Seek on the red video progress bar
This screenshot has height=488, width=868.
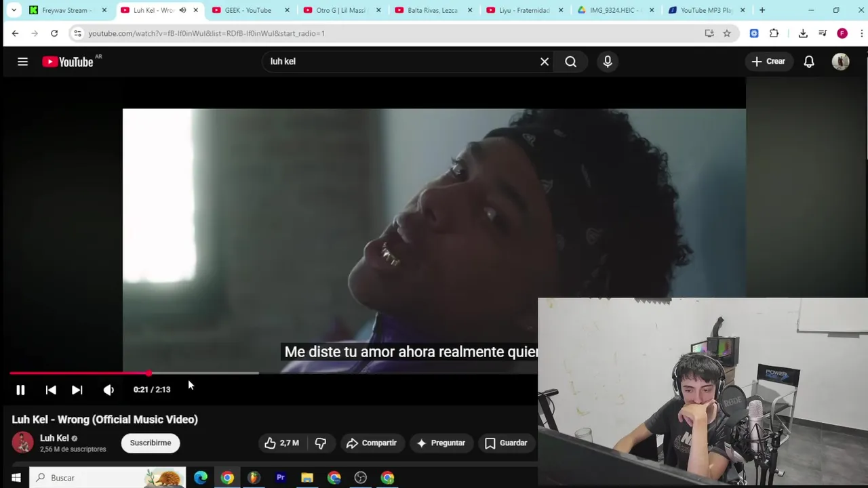(79, 373)
